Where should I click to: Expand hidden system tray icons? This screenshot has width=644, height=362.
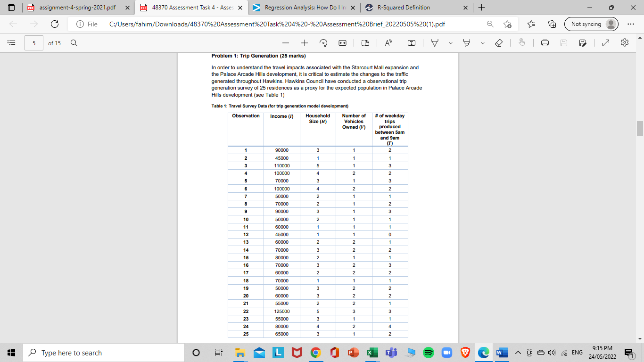point(517,352)
